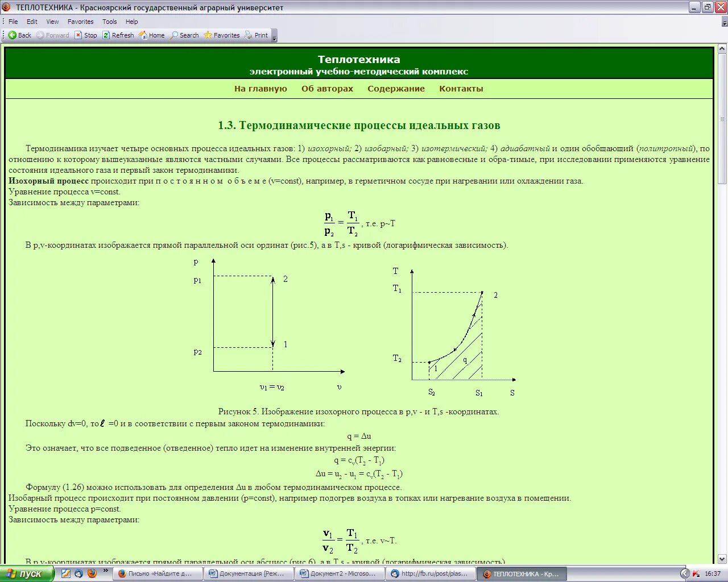Click the 16:37 system clock
The width and height of the screenshot is (728, 582).
[713, 573]
